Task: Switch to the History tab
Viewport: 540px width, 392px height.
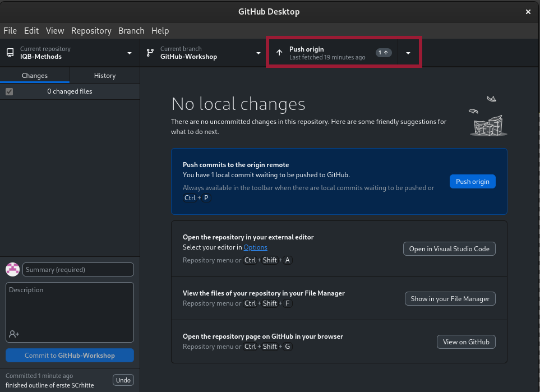Action: [x=104, y=76]
